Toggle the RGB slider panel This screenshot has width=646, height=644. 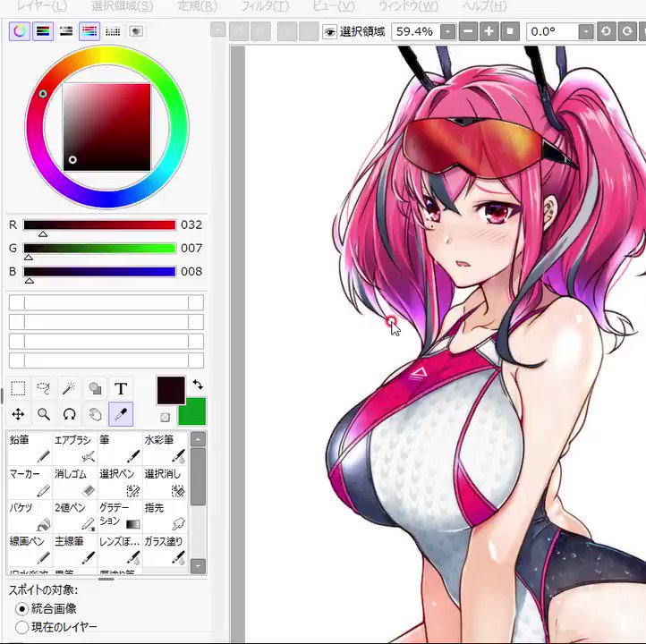point(43,31)
